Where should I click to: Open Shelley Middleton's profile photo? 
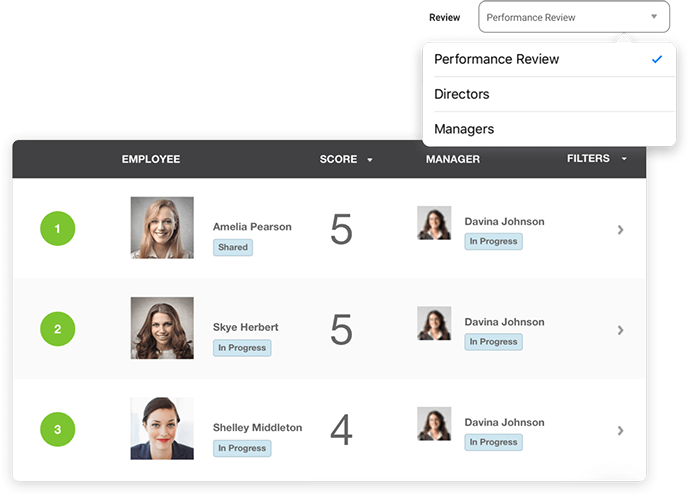[162, 428]
